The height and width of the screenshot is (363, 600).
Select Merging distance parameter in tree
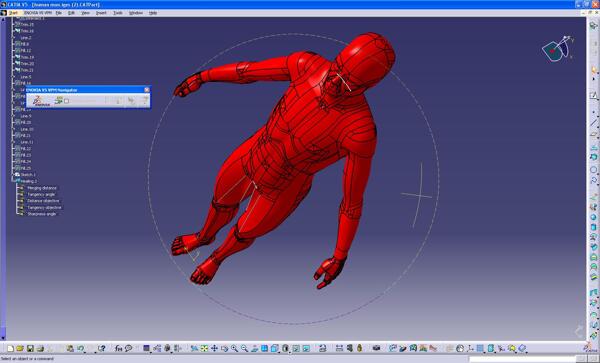point(42,188)
